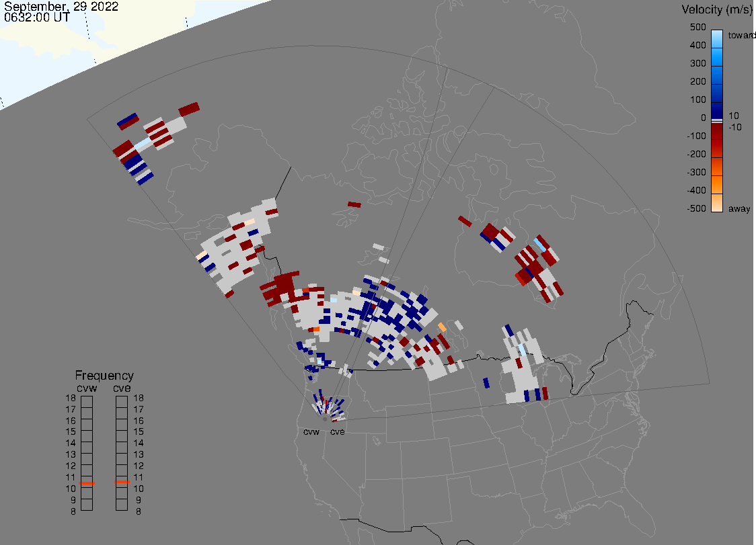Image resolution: width=756 pixels, height=545 pixels.
Task: Click the '-200' velocity scale label
Action: (x=697, y=154)
